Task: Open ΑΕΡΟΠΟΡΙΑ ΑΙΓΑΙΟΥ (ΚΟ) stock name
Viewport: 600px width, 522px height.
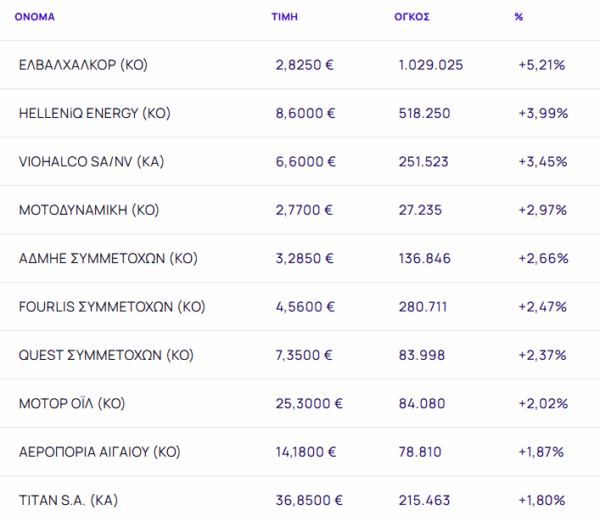Action: pos(99,452)
